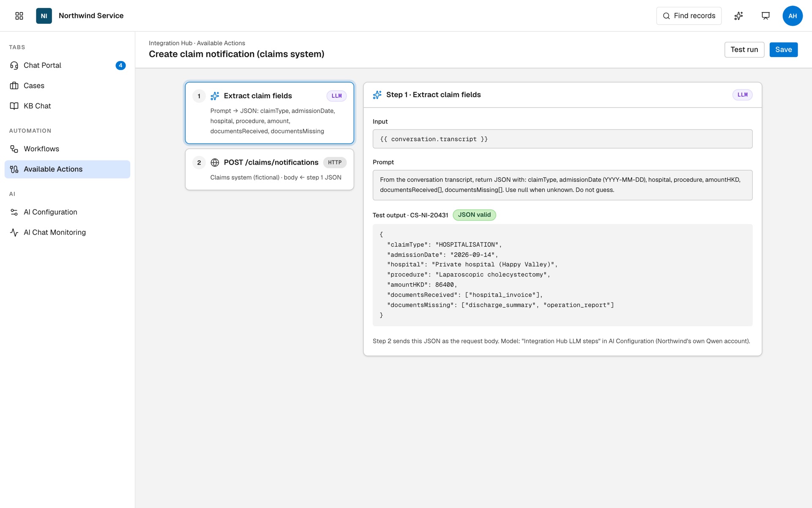Image resolution: width=812 pixels, height=508 pixels.
Task: Open the AI sparkle assistant icon
Action: 738,16
